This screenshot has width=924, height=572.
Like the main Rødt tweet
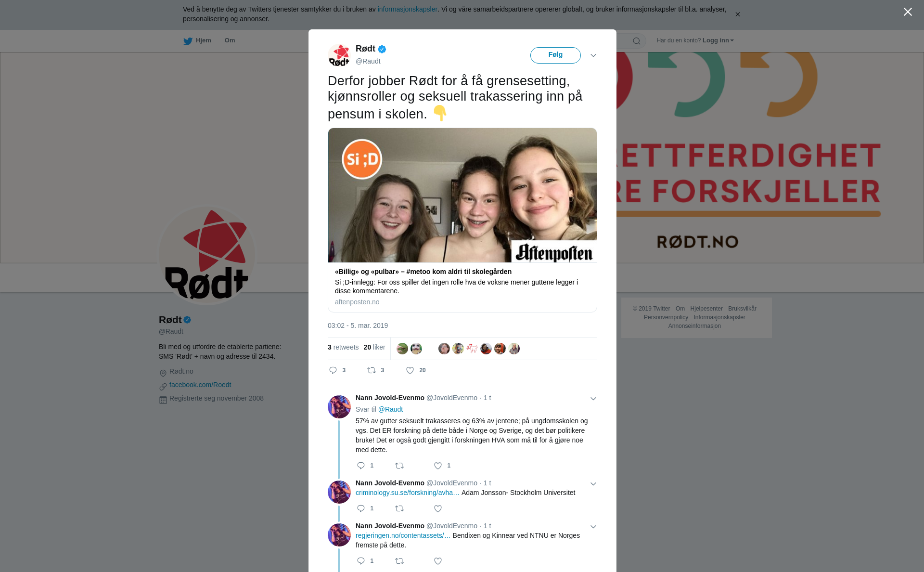coord(410,370)
